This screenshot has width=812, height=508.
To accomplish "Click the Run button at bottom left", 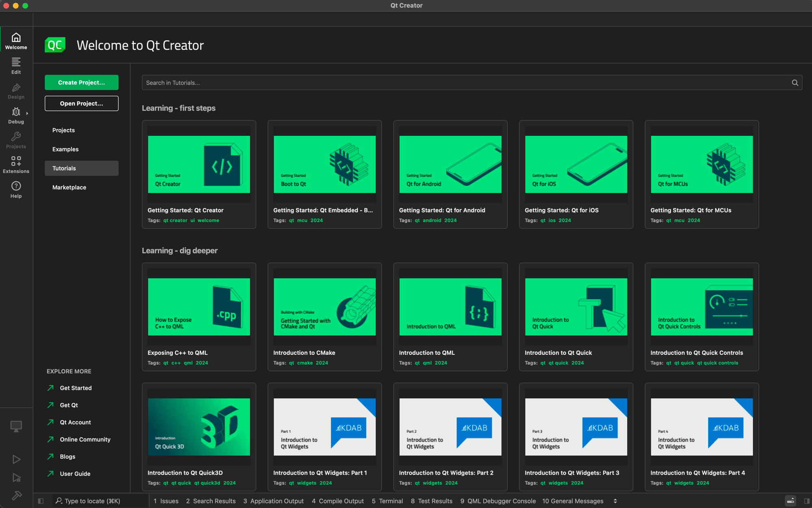I will coord(16,459).
